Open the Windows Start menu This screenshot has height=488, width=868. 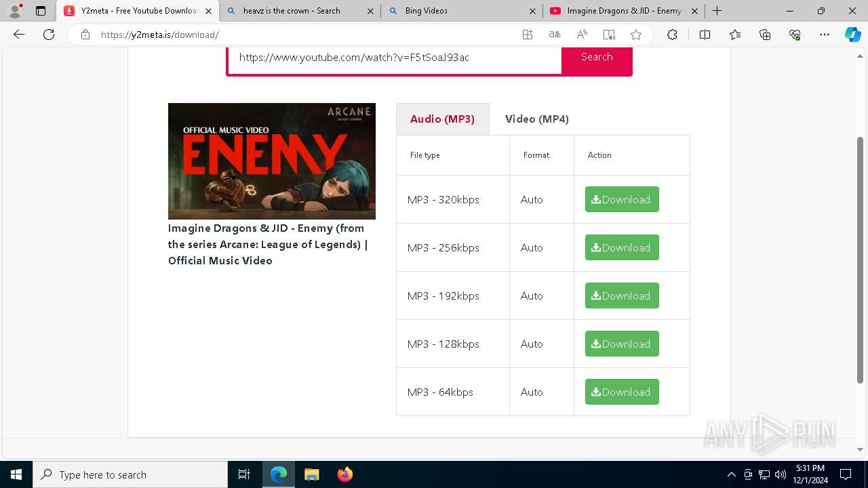pos(16,474)
